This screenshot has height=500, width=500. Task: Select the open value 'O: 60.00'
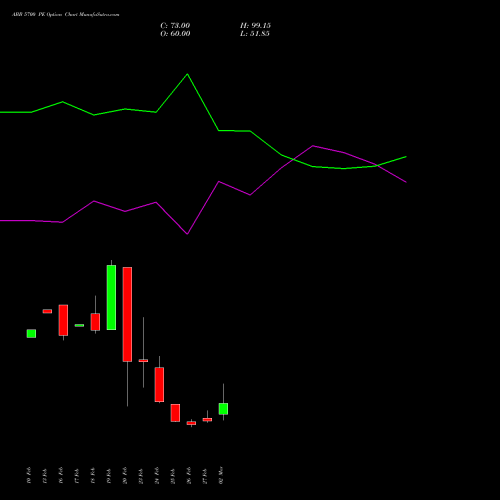[x=175, y=34]
